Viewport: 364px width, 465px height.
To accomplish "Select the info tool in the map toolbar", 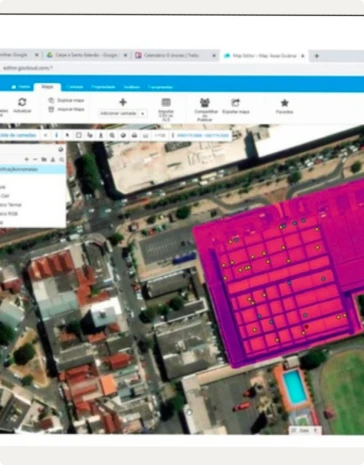I will pos(56,135).
